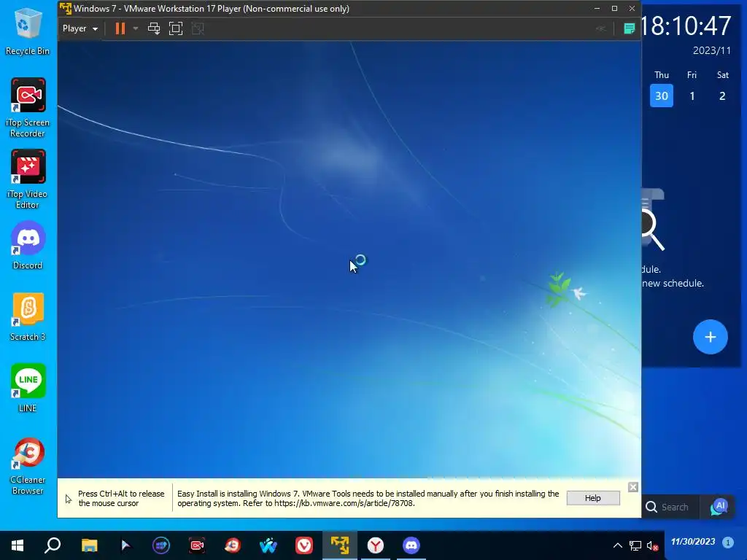747x560 pixels.
Task: Open Yandex Browser from the taskbar
Action: tap(376, 545)
